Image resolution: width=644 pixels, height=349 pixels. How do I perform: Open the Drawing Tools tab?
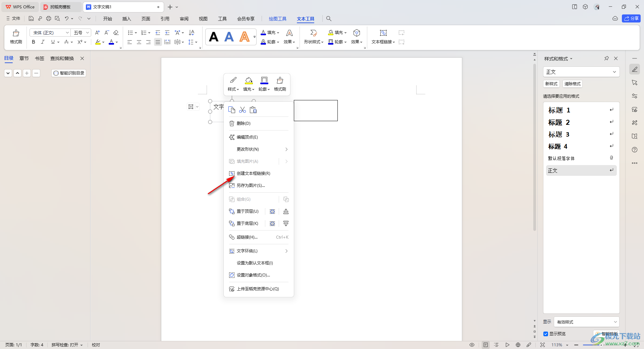(x=278, y=19)
